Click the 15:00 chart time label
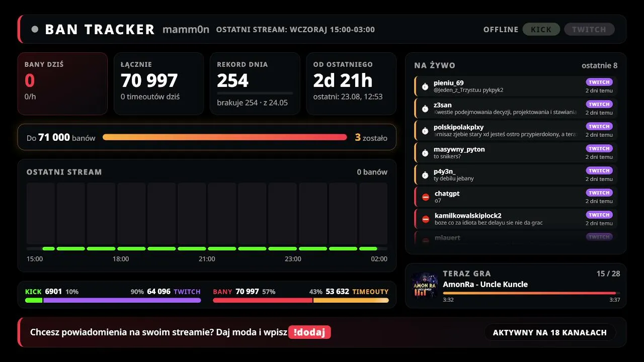This screenshot has height=362, width=644. pyautogui.click(x=35, y=259)
